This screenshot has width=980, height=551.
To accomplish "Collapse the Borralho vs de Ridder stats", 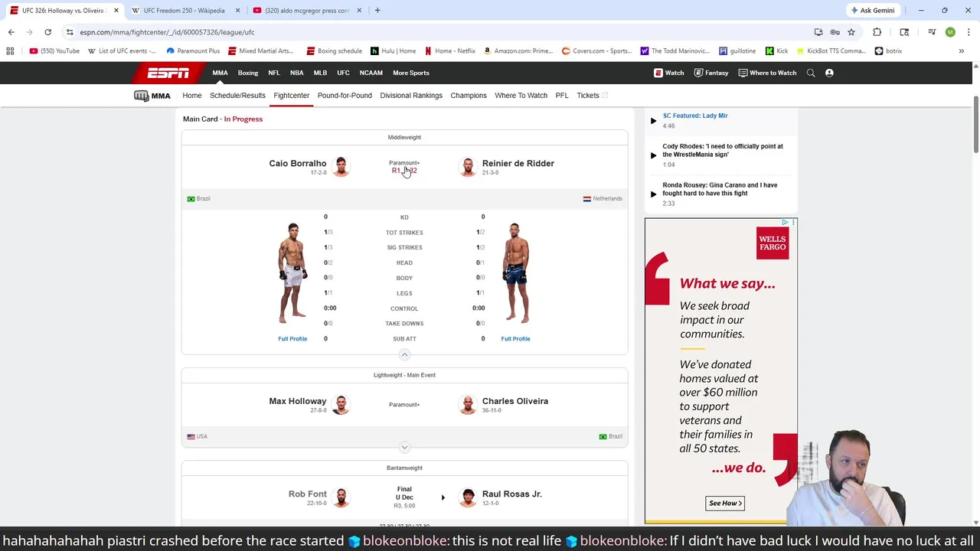I will point(404,355).
